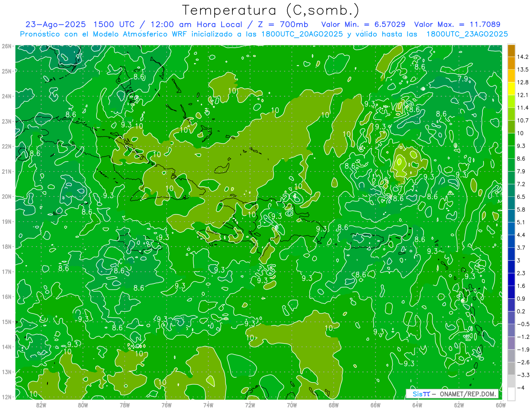Pick the dark orange swatch above 14.2
Viewport: 532px width, 411px height.
511,51
